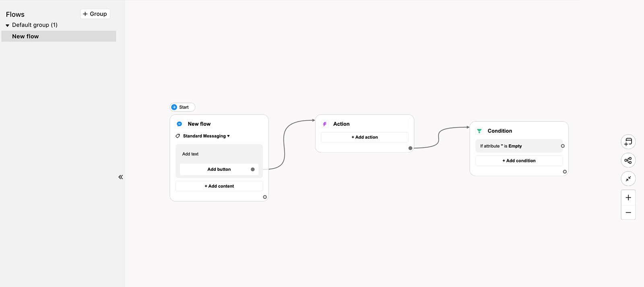Open the Standard Messaging dropdown

tap(206, 136)
